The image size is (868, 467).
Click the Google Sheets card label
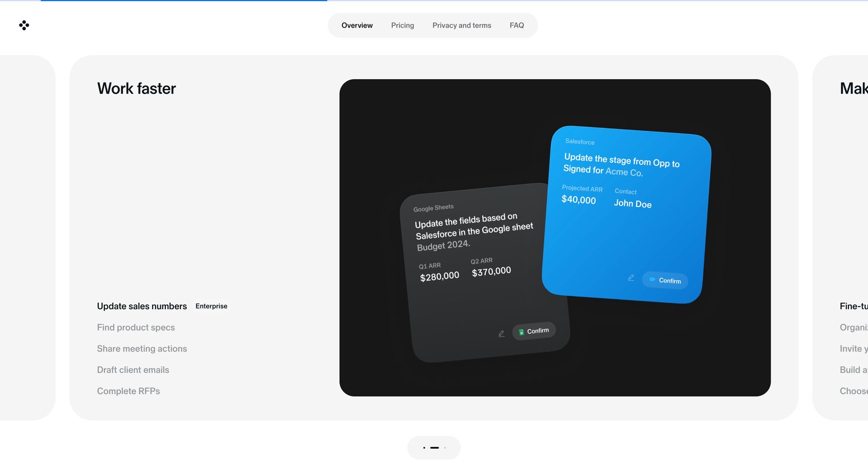433,208
